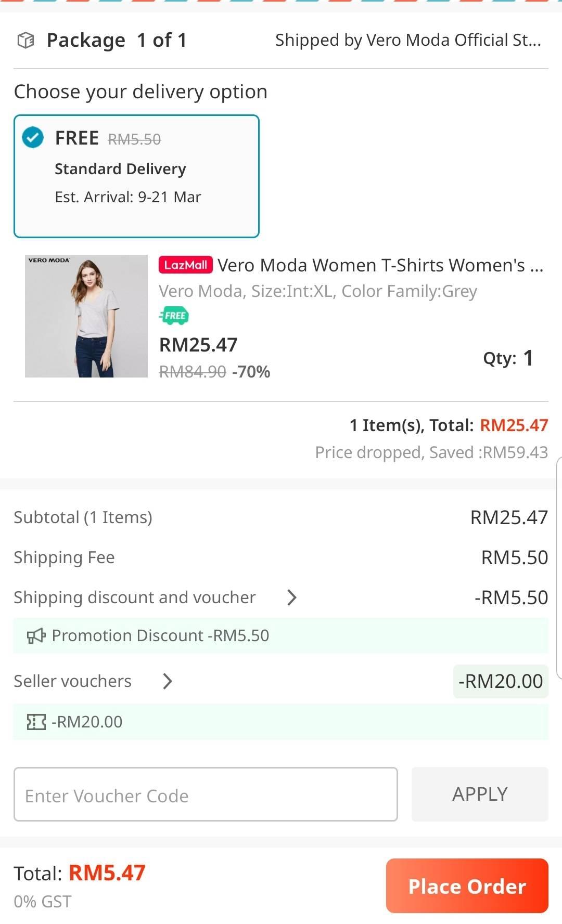
Task: Tap the -RM20.00 voucher applied banner
Action: pos(281,722)
